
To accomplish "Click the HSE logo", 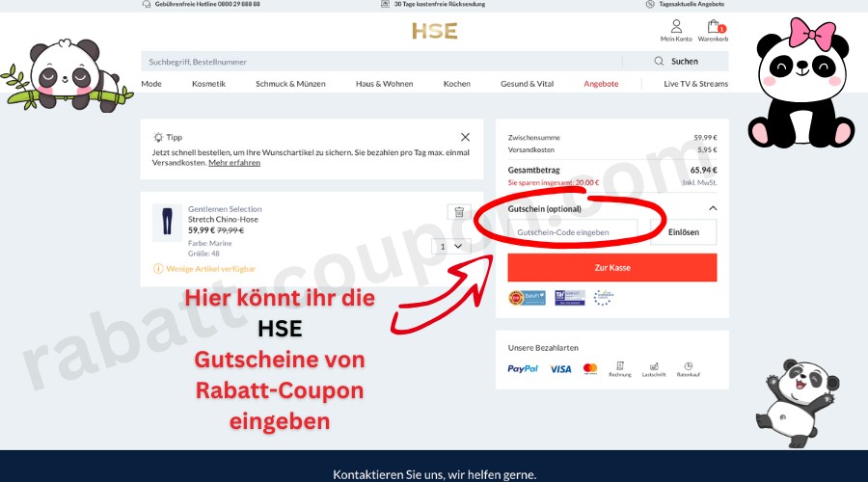I will pyautogui.click(x=434, y=31).
